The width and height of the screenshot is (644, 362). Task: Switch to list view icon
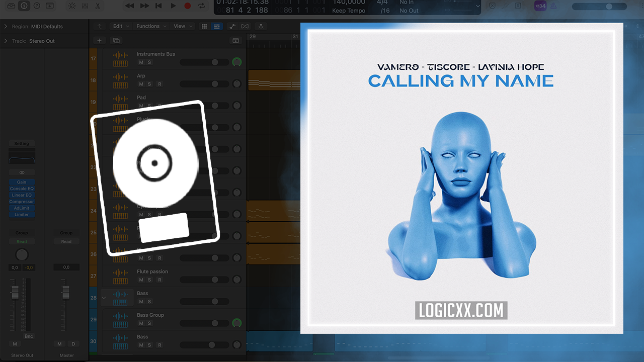(216, 26)
